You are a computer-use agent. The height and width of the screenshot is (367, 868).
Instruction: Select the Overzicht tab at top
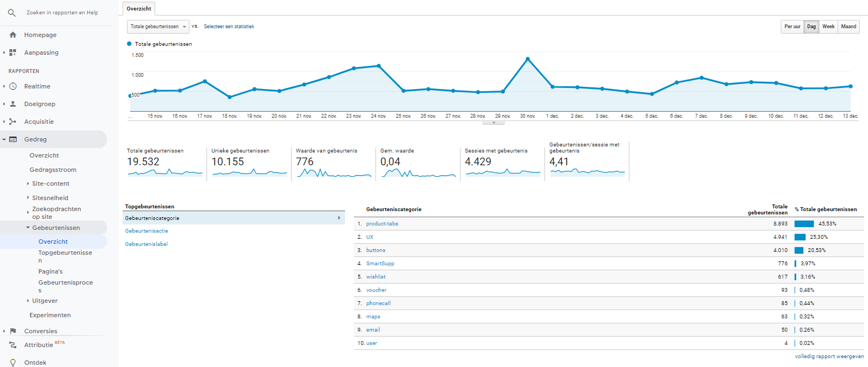[x=139, y=9]
